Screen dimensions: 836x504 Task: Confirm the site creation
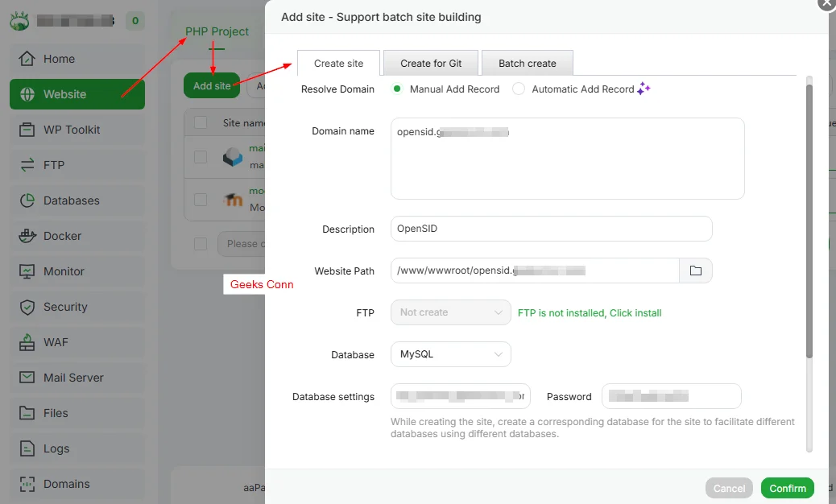[x=787, y=488]
